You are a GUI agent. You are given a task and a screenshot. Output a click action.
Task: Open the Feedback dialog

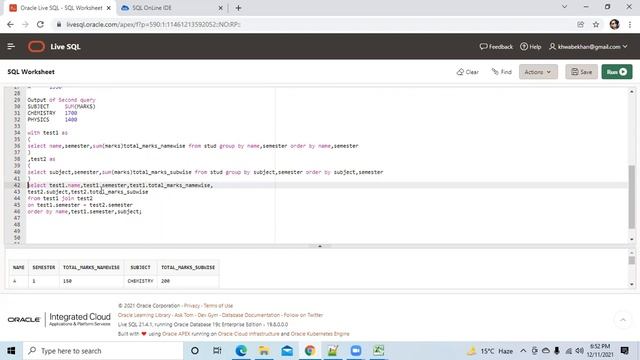496,47
